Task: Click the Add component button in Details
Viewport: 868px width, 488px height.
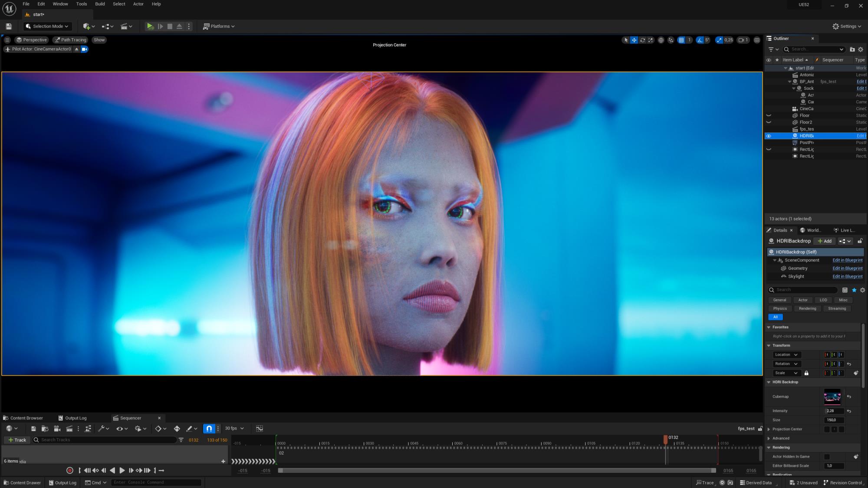Action: [825, 241]
